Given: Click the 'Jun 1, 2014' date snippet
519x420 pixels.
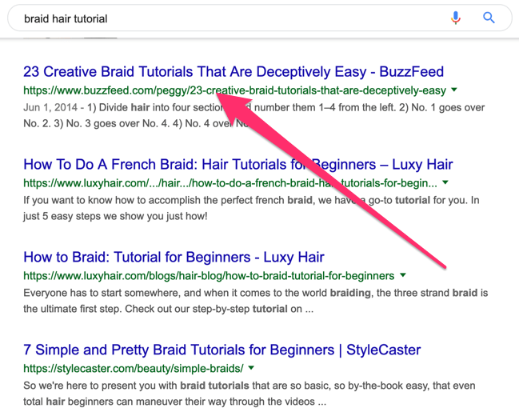Looking at the screenshot, I should pyautogui.click(x=50, y=107).
